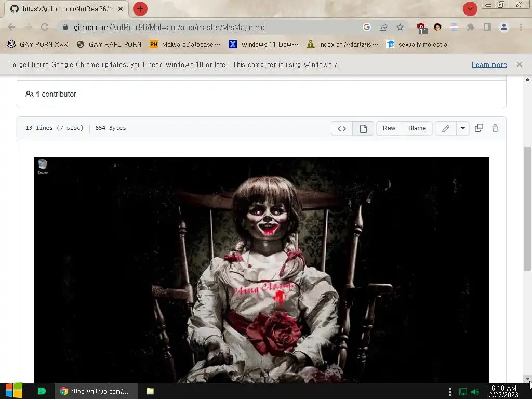Edit this file with pencil icon
Viewport: 532px width, 399px height.
pyautogui.click(x=446, y=128)
